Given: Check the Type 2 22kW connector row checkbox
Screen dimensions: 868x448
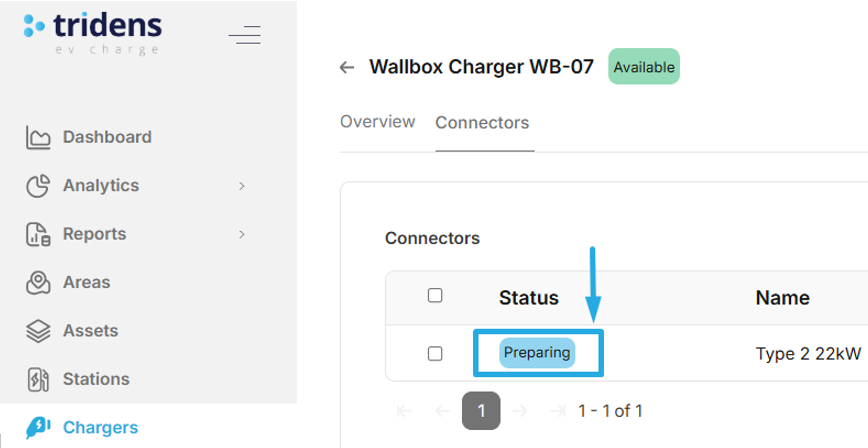Looking at the screenshot, I should click(435, 354).
